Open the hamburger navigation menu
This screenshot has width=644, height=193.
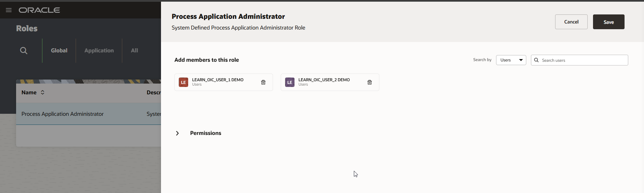(9, 10)
